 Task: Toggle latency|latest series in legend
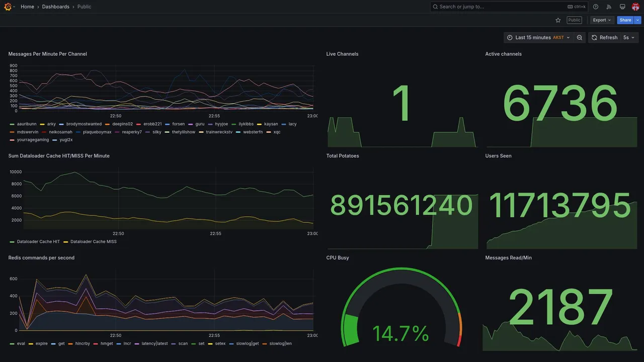[x=154, y=344]
